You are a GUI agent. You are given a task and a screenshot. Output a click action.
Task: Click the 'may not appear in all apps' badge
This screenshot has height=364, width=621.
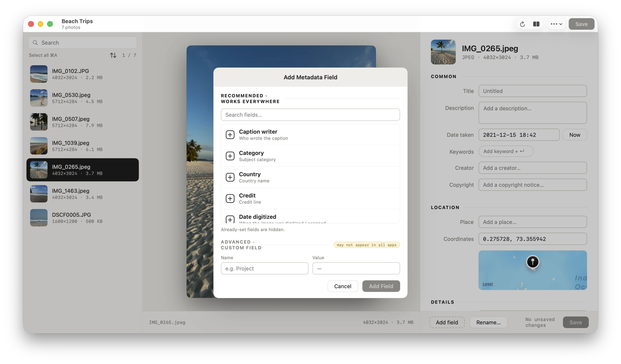tap(367, 245)
